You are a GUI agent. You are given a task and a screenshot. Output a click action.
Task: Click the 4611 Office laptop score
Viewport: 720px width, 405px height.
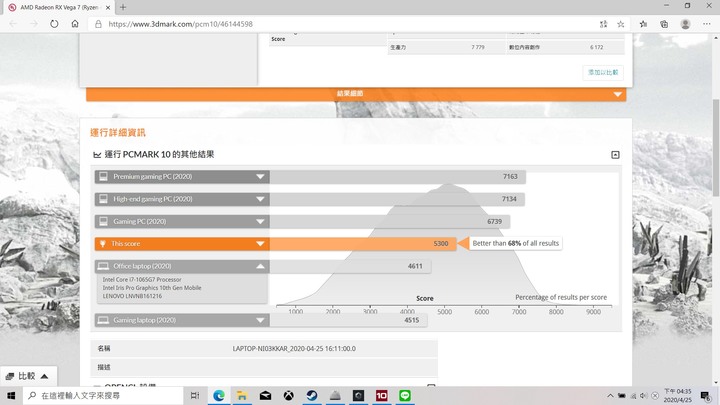(415, 266)
